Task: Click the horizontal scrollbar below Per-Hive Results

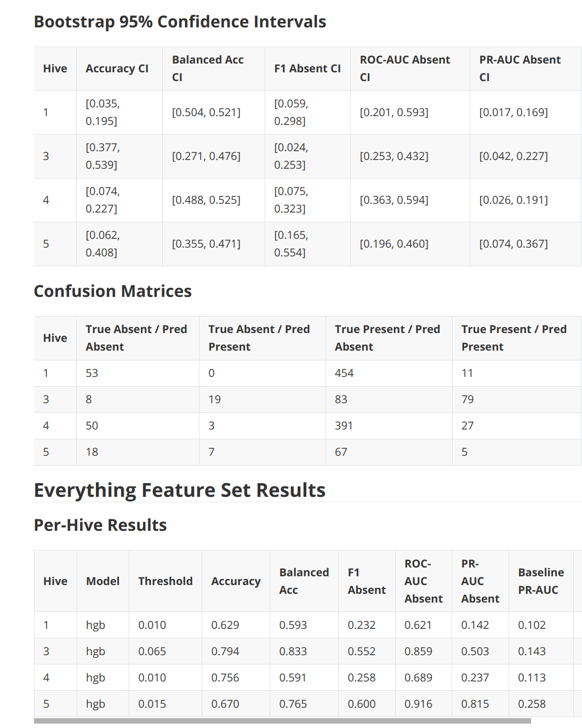Action: point(282,721)
